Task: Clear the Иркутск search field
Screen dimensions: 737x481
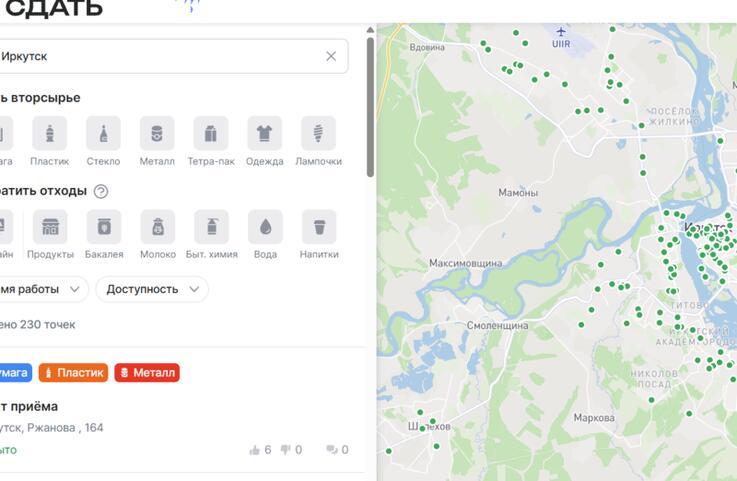Action: click(x=331, y=56)
